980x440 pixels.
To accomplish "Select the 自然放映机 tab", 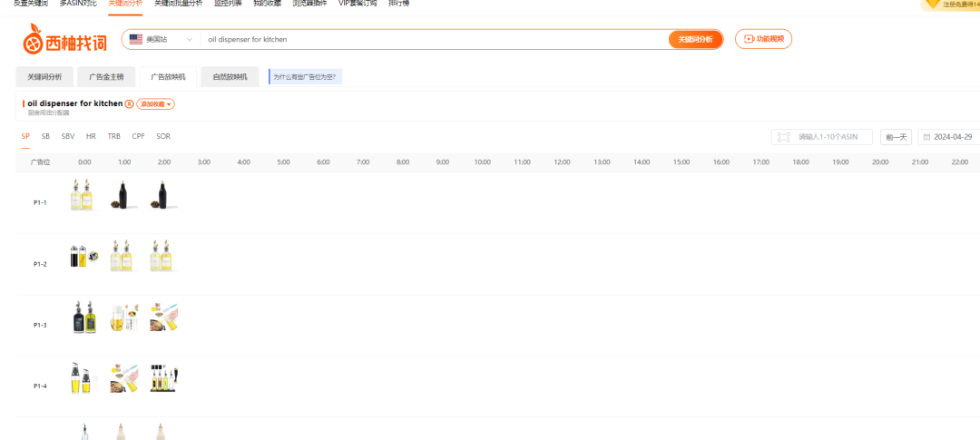I will click(x=230, y=77).
